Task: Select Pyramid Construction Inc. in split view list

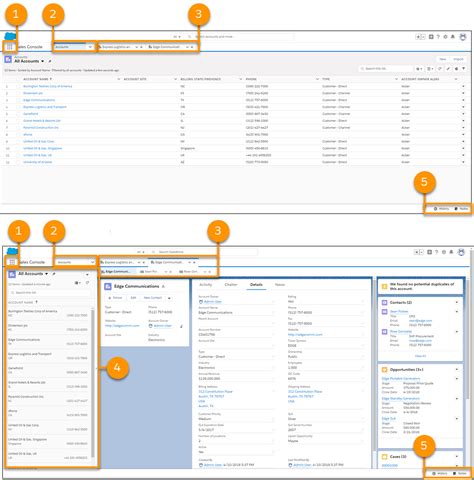Action: (48, 399)
